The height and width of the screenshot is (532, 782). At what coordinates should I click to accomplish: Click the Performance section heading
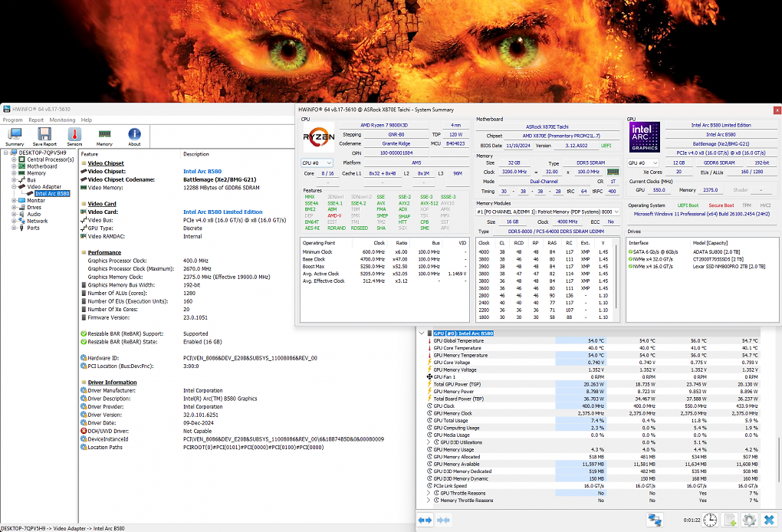(104, 252)
